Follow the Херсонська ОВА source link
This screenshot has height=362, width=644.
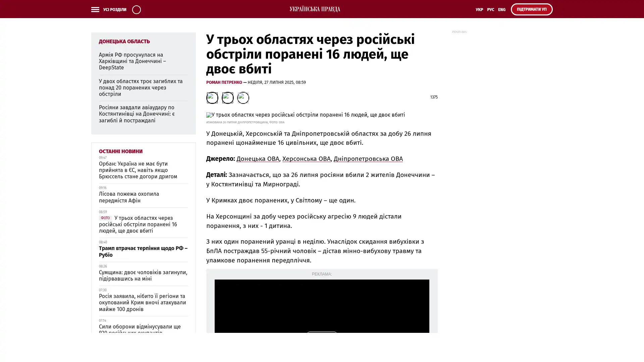(306, 159)
